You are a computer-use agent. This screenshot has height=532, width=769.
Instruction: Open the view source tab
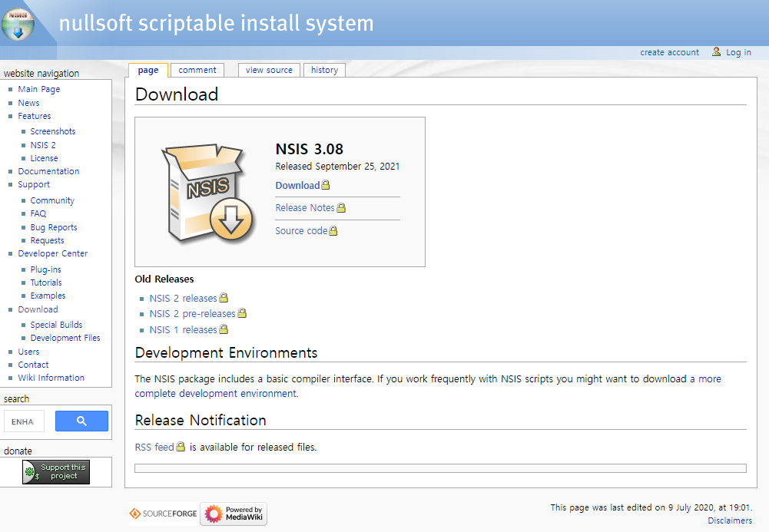tap(269, 70)
